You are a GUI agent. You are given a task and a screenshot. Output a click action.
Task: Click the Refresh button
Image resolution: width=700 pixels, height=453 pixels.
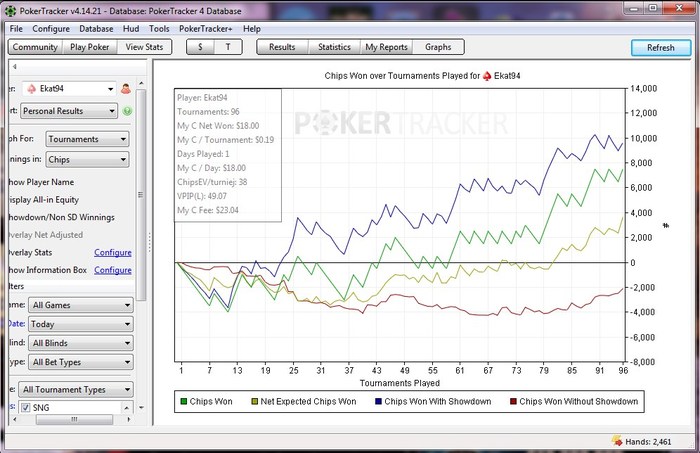tap(661, 48)
